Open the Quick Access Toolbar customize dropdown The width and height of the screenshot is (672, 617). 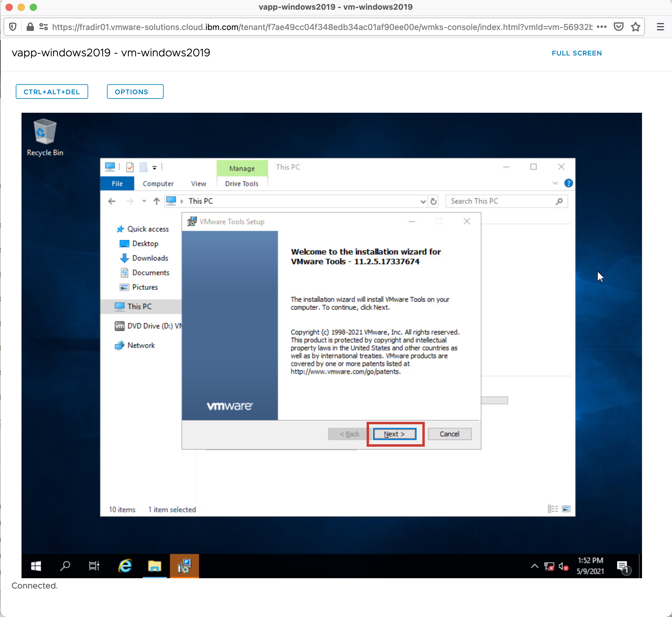(x=155, y=168)
